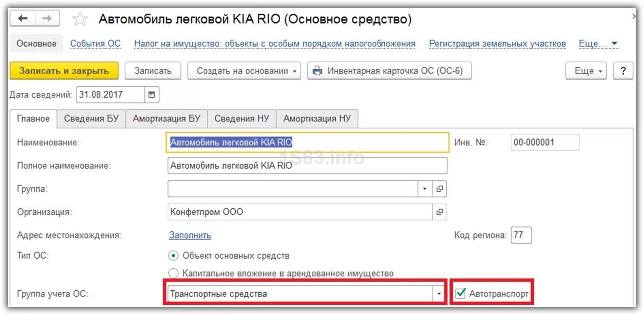Open help with the question mark button
The width and height of the screenshot is (644, 315).
coord(623,71)
